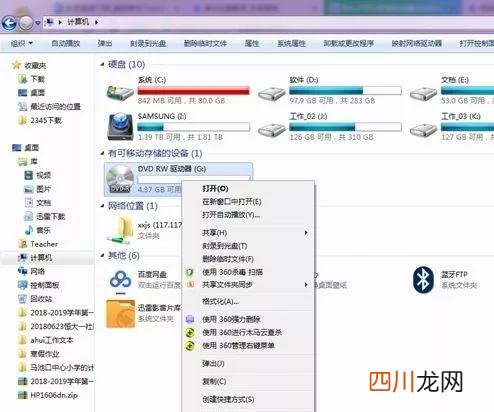The image size is (494, 412).
Task: Select 最近访问的位置 in sidebar
Action: pos(49,106)
